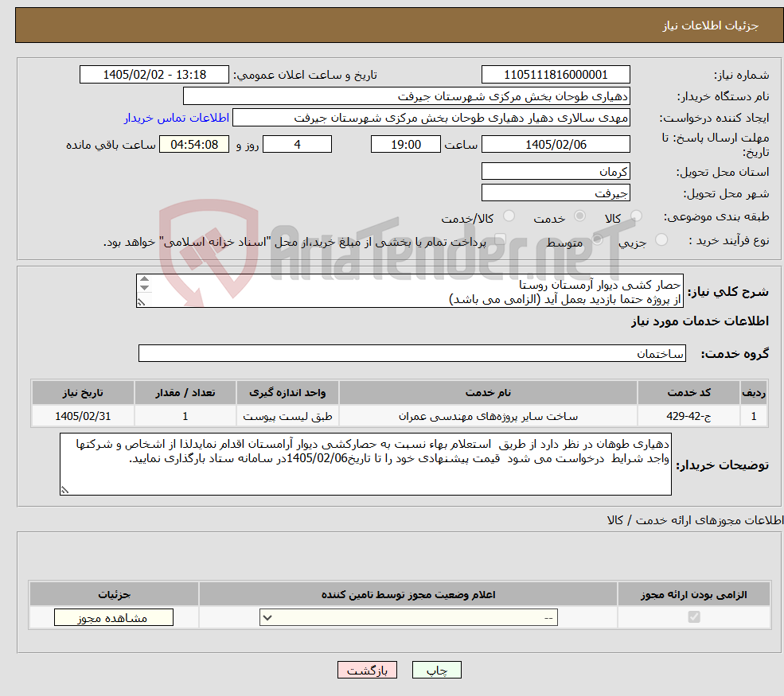The width and height of the screenshot is (784, 696).
Task: Click the request creator name field
Action: pyautogui.click(x=431, y=118)
